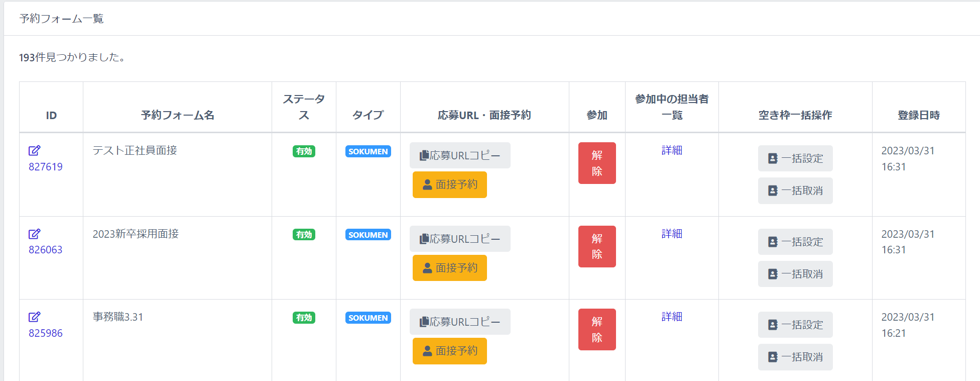Image resolution: width=980 pixels, height=381 pixels.
Task: Click red 解除 button for form 825986
Action: (x=597, y=329)
